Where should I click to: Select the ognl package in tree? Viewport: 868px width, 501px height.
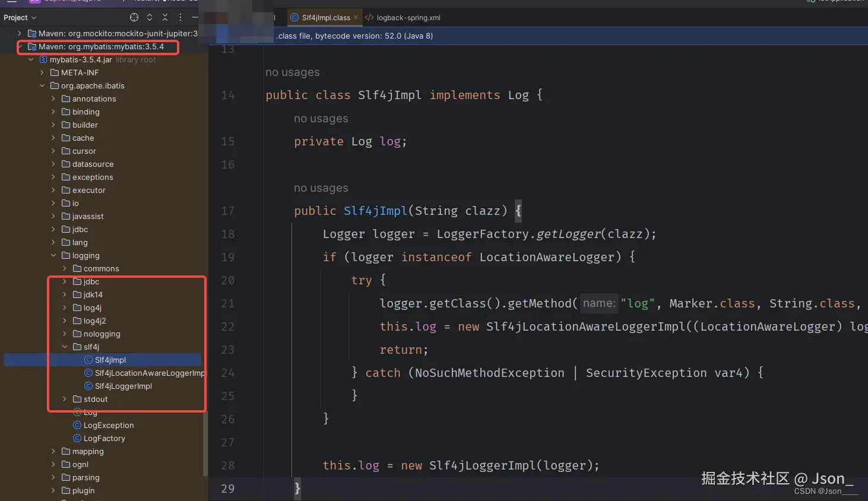coord(80,464)
